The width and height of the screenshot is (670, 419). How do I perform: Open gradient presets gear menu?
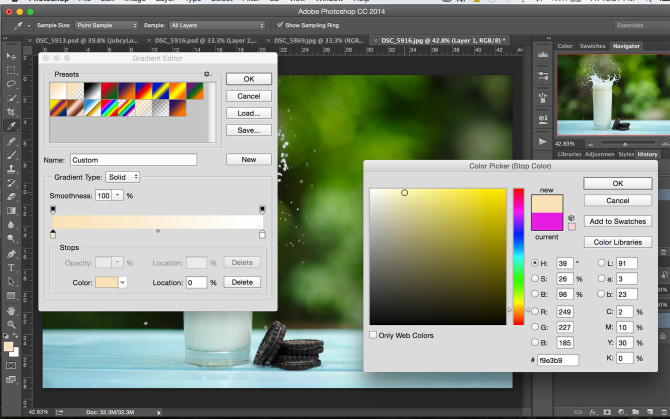207,74
